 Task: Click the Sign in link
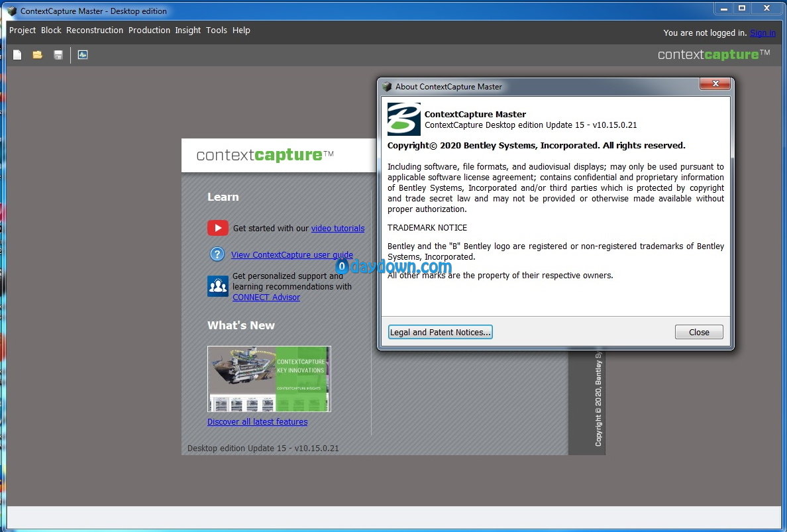click(x=762, y=33)
